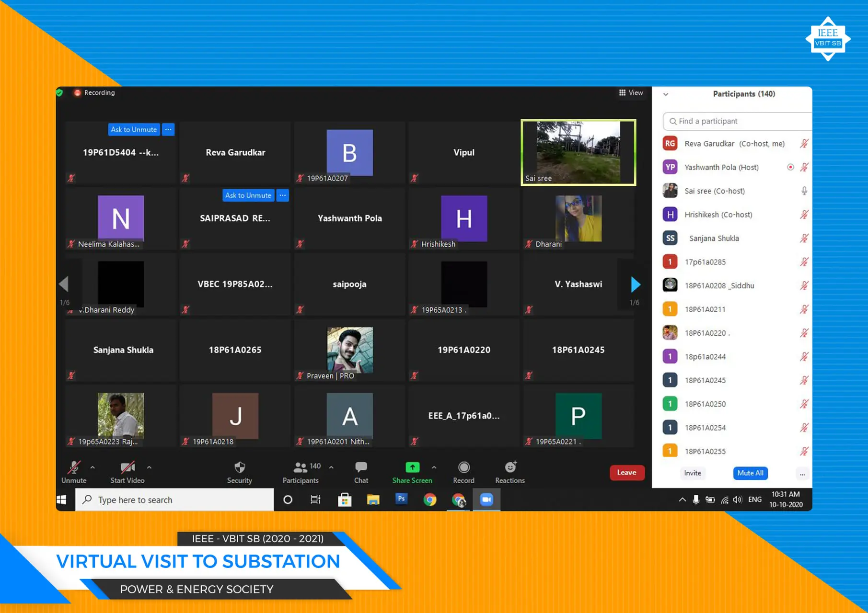Toggle Start Video on
Screen dimensions: 868x613
pyautogui.click(x=127, y=467)
